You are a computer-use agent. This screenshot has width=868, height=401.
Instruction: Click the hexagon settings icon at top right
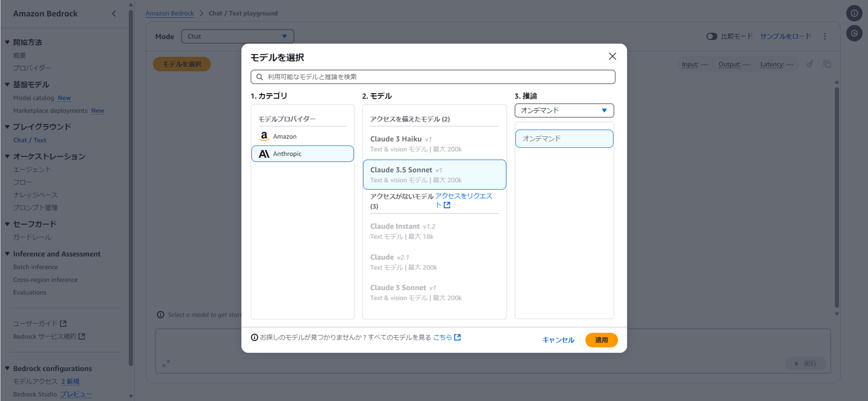pos(854,33)
